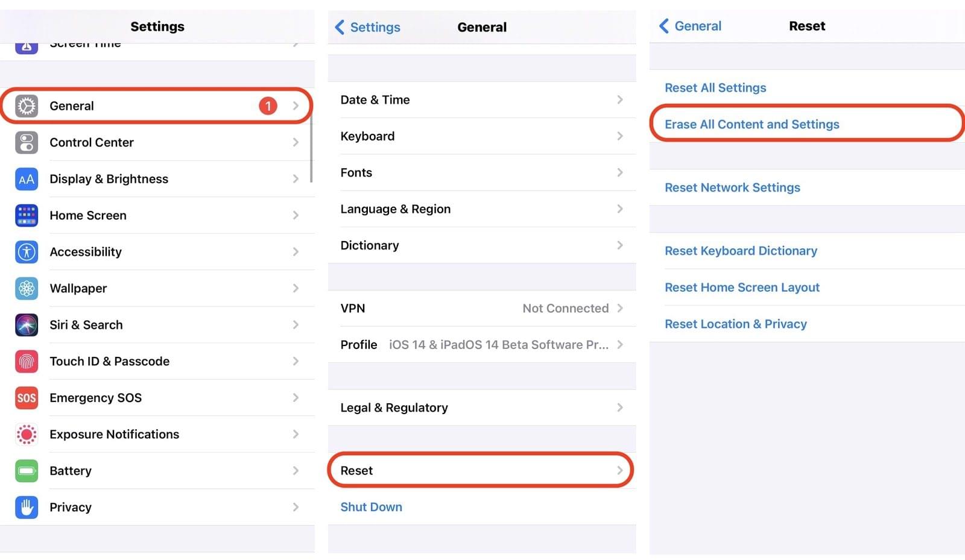Tap the Privacy hand icon
Viewport: 965px width, 560px height.
27,508
